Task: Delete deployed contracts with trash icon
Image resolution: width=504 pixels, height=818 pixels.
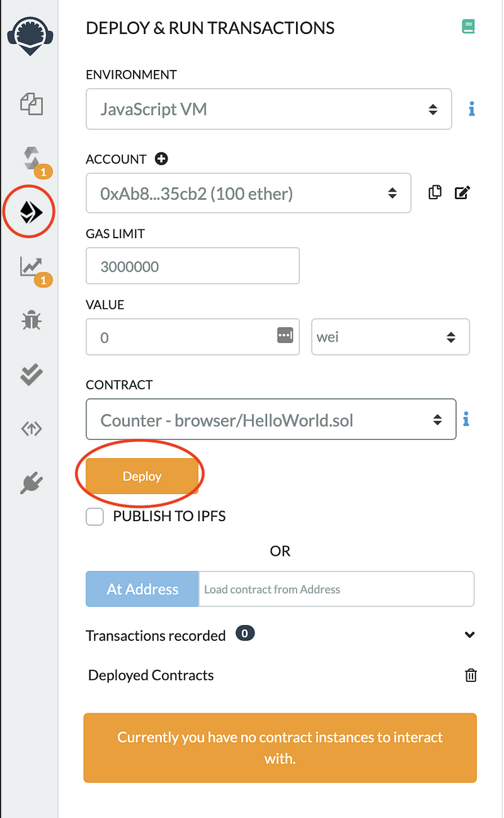Action: point(471,676)
